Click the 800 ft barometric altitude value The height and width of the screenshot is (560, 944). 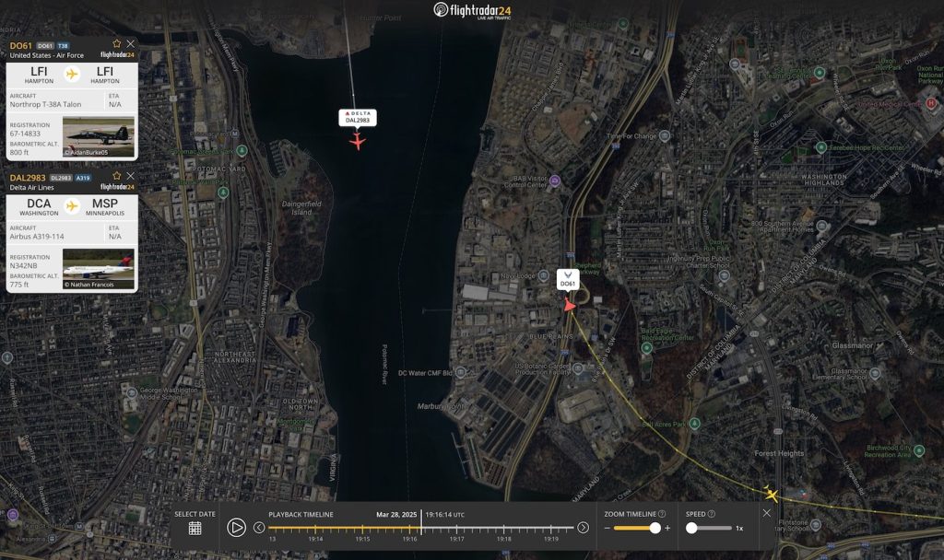point(18,153)
